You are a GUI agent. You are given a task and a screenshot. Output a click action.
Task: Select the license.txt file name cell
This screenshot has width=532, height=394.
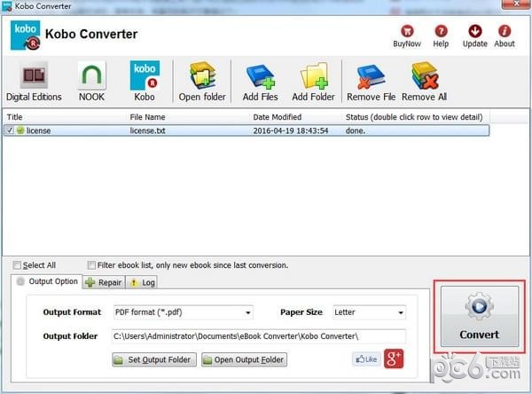click(x=147, y=130)
